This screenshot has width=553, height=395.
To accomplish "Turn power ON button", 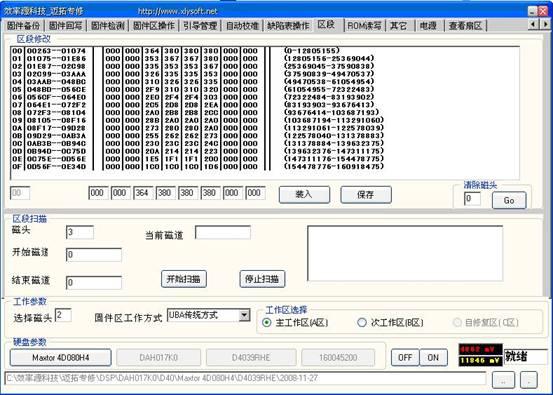I will click(433, 358).
